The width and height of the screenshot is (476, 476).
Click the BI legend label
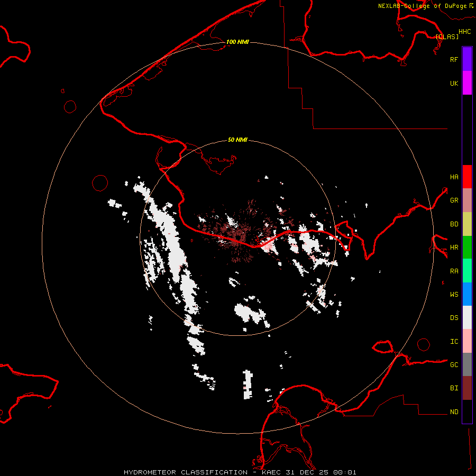[454, 388]
